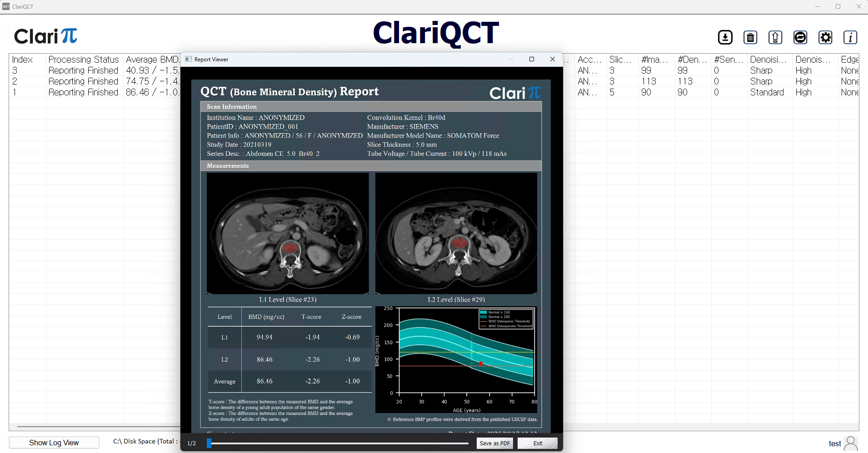Open settings via the gear icon

pyautogui.click(x=825, y=37)
